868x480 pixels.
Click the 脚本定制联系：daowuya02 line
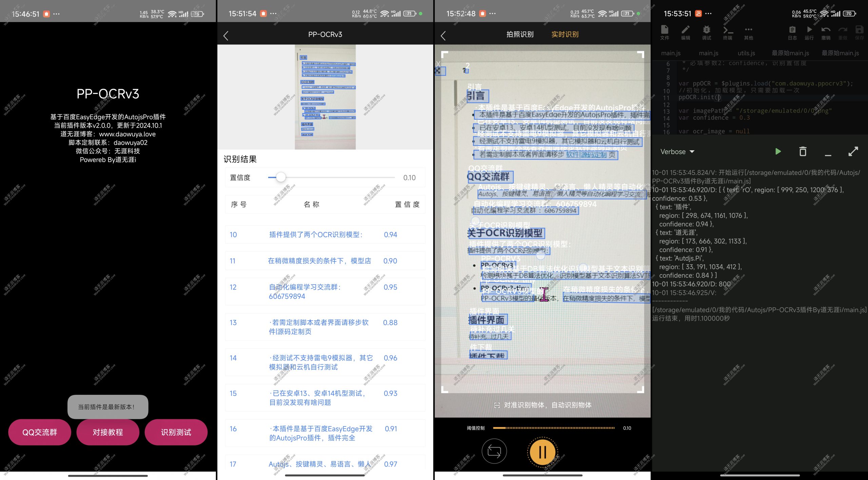coord(108,142)
